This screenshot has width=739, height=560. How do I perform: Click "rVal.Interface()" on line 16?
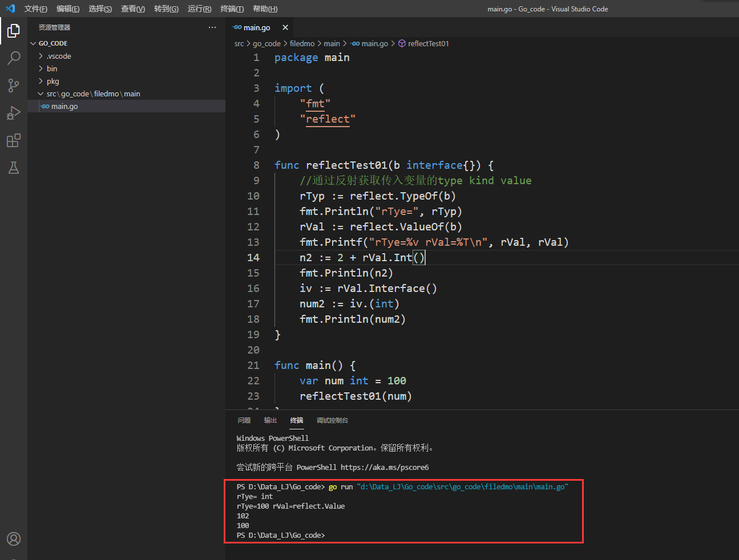[x=387, y=289]
